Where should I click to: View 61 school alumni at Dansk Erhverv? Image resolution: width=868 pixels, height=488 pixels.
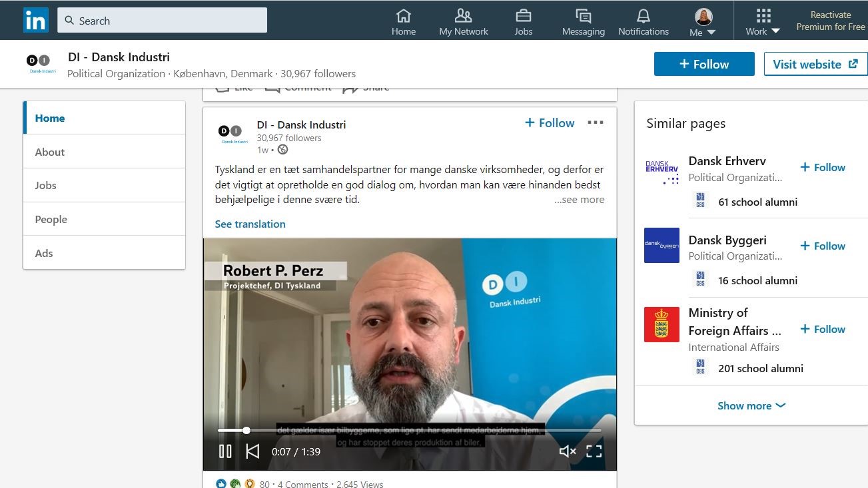point(757,202)
